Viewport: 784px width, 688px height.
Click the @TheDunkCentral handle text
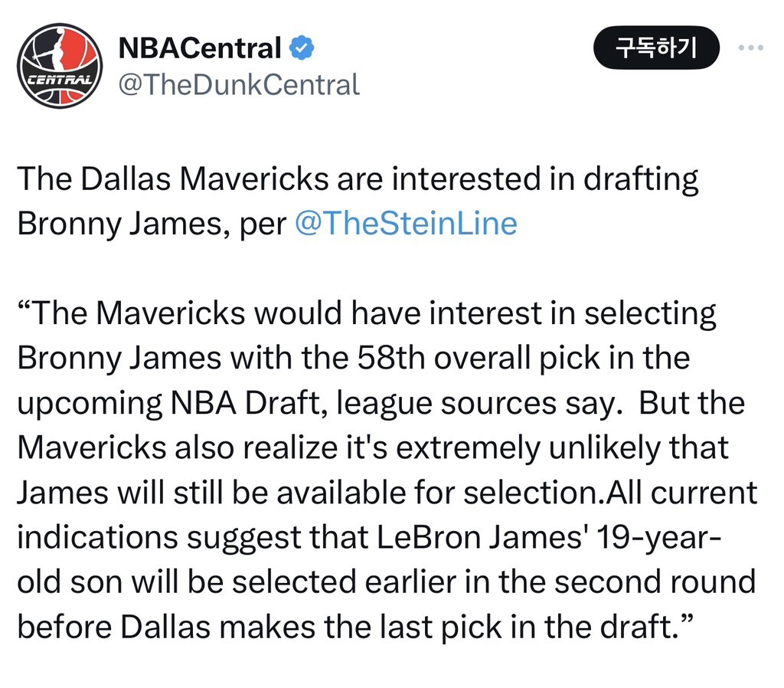(x=239, y=84)
